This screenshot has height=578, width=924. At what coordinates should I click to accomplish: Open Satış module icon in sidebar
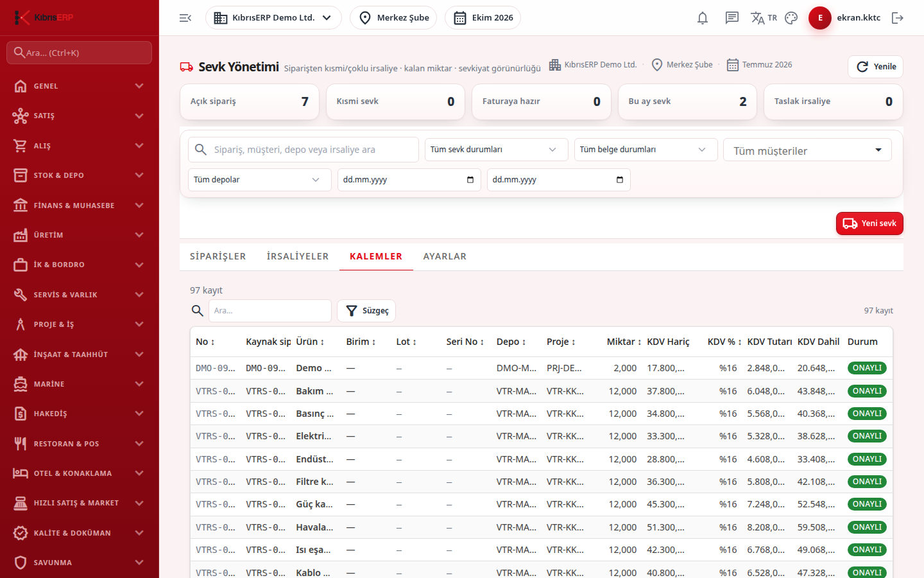tap(21, 116)
